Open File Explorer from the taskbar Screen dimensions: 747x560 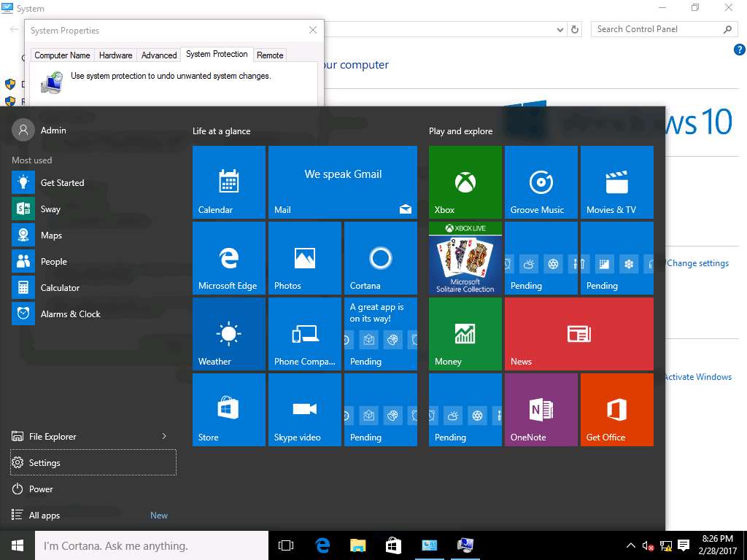357,545
